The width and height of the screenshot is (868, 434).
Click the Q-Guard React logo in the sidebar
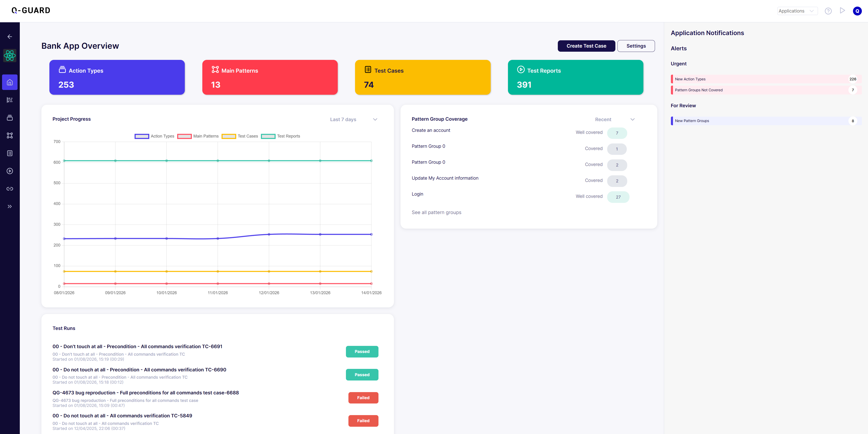[9, 56]
